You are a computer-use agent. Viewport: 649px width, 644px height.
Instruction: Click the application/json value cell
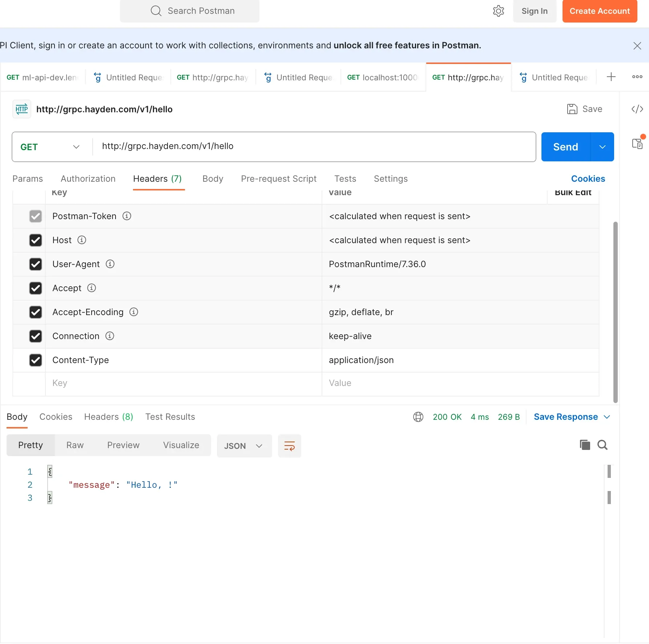tap(460, 360)
